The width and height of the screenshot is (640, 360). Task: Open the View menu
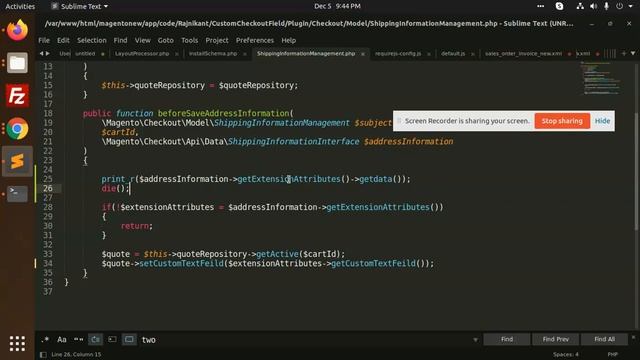click(142, 40)
